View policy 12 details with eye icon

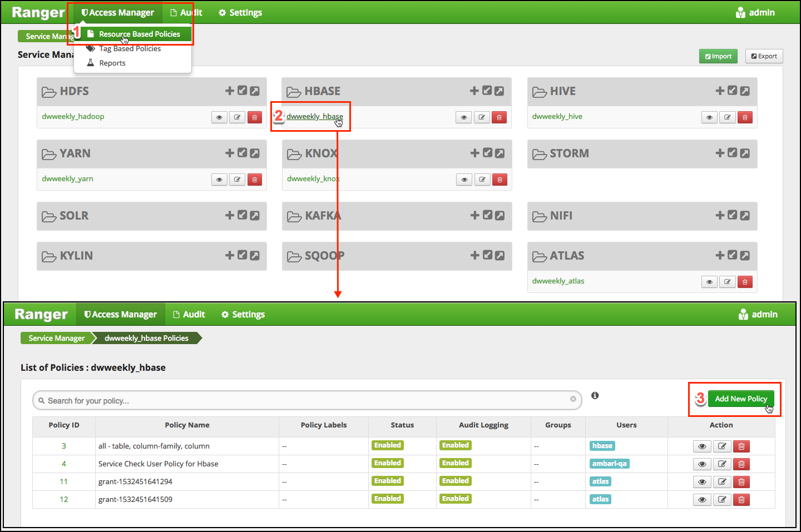coord(702,500)
